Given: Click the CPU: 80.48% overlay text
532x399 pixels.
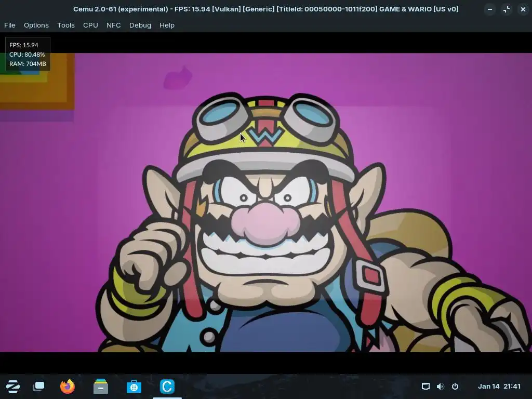Looking at the screenshot, I should (27, 54).
